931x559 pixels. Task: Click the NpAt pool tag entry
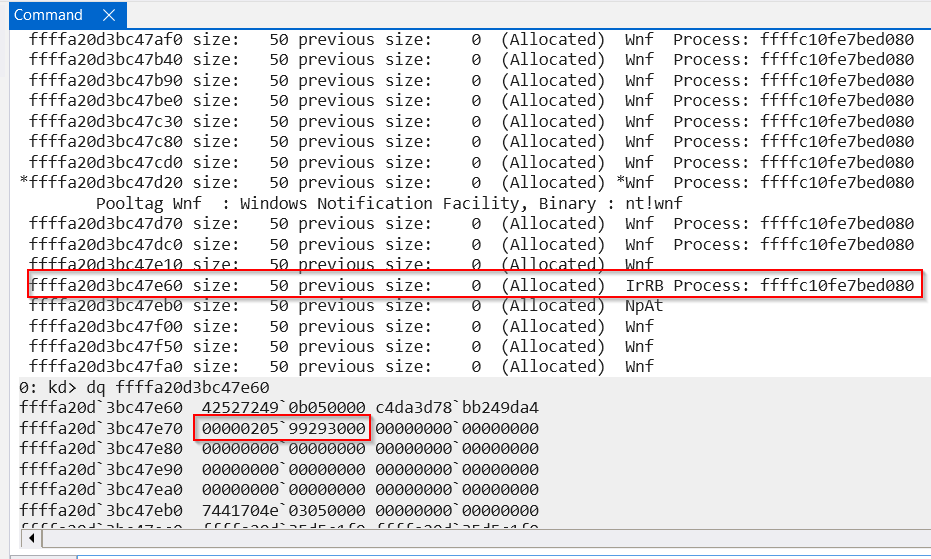[644, 306]
